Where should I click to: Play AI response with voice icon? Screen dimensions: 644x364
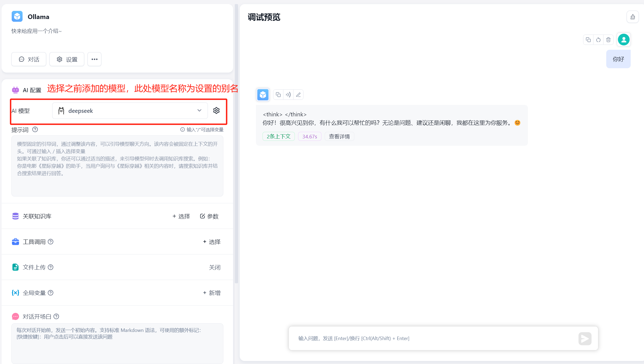(x=288, y=95)
